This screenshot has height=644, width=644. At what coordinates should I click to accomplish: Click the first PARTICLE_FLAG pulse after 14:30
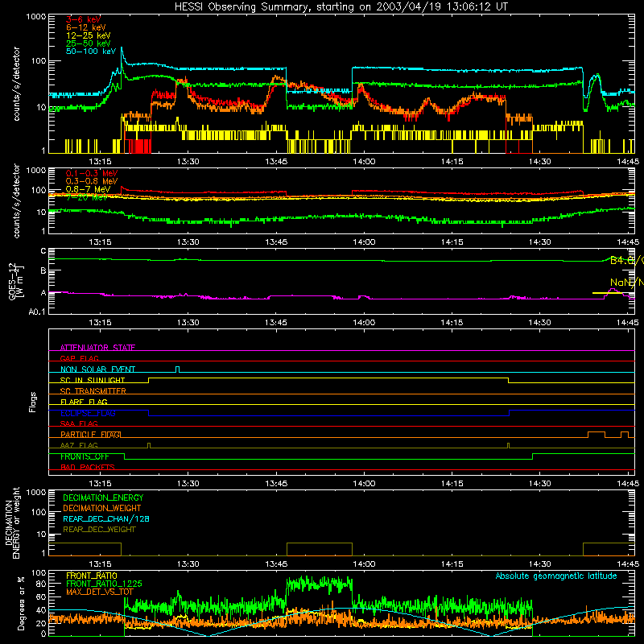tap(597, 435)
